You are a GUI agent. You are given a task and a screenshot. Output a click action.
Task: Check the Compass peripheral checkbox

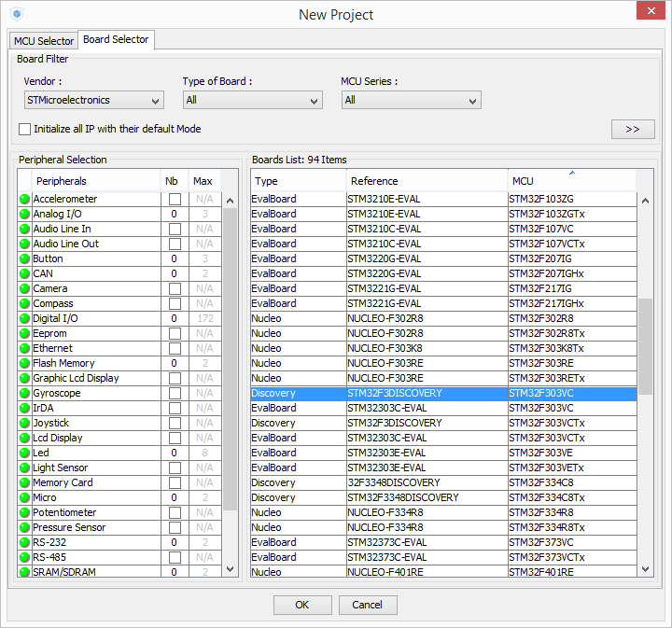(x=175, y=303)
